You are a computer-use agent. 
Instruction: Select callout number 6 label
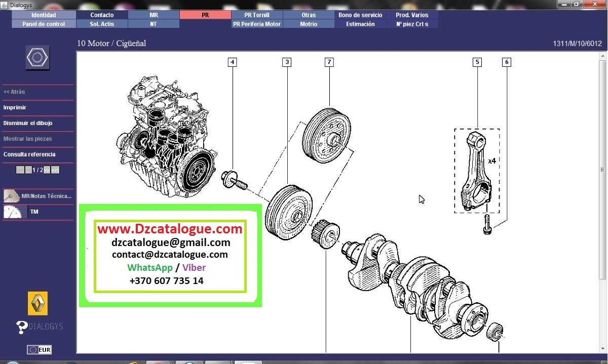point(507,62)
